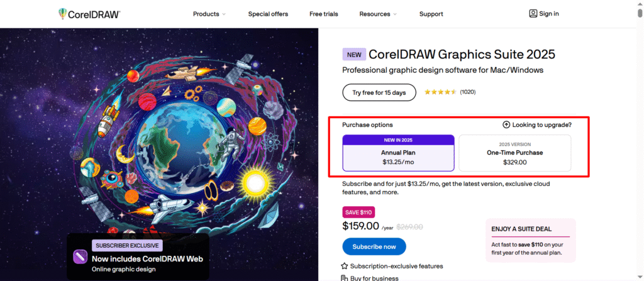Click the Subscription-exclusive features star icon

point(345,266)
